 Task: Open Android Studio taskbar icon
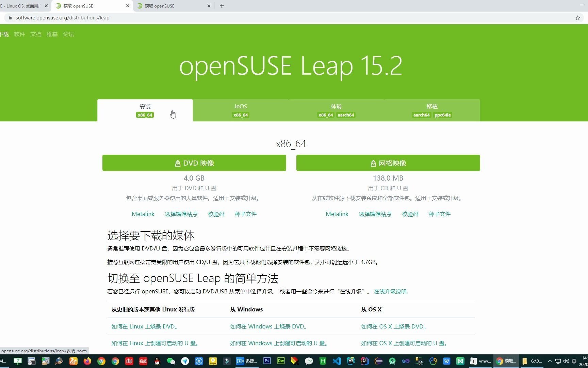(x=392, y=361)
